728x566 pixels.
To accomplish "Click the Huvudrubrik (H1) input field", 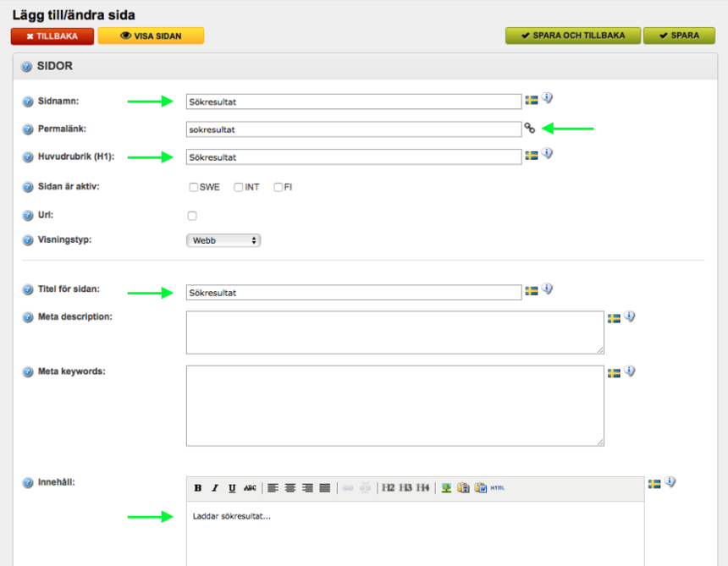I will point(354,157).
